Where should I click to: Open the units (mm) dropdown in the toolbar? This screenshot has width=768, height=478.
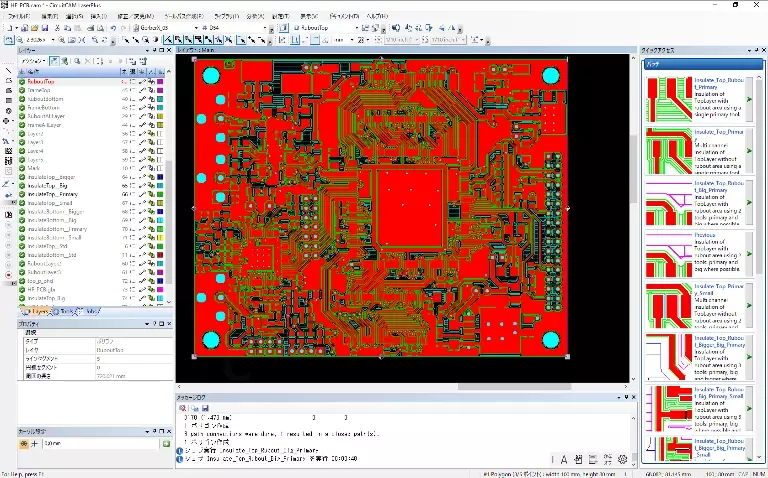352,40
